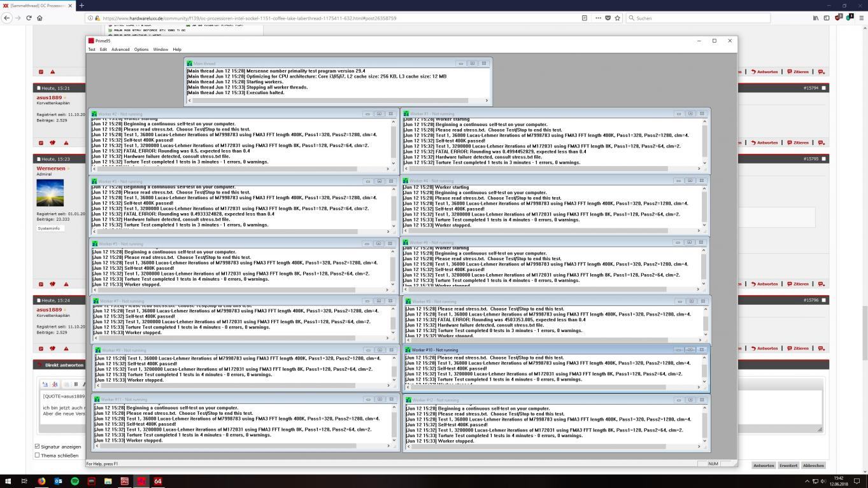Toggle Signatur anzeigen checkbox
This screenshot has width=868, height=488.
point(37,447)
